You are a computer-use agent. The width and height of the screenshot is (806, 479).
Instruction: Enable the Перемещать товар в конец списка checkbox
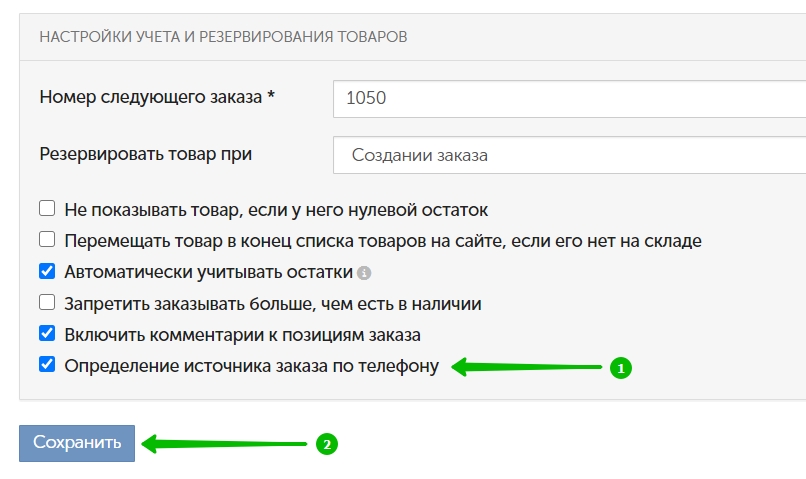pyautogui.click(x=47, y=240)
